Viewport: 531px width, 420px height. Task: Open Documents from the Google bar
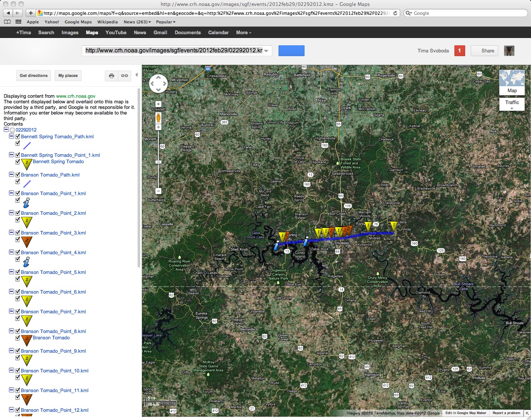tap(188, 33)
